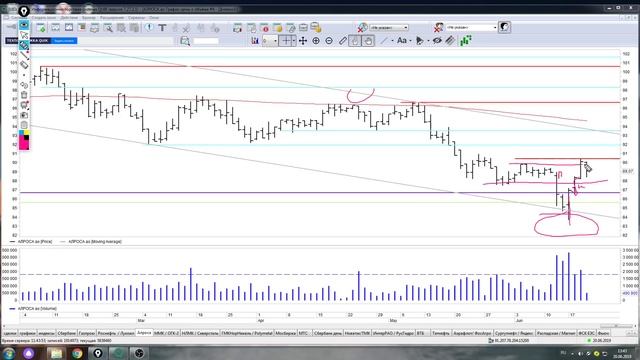Screen dimensions: 640x360
Task: Open the Aa text style dropdown arrow
Action: tap(410, 41)
